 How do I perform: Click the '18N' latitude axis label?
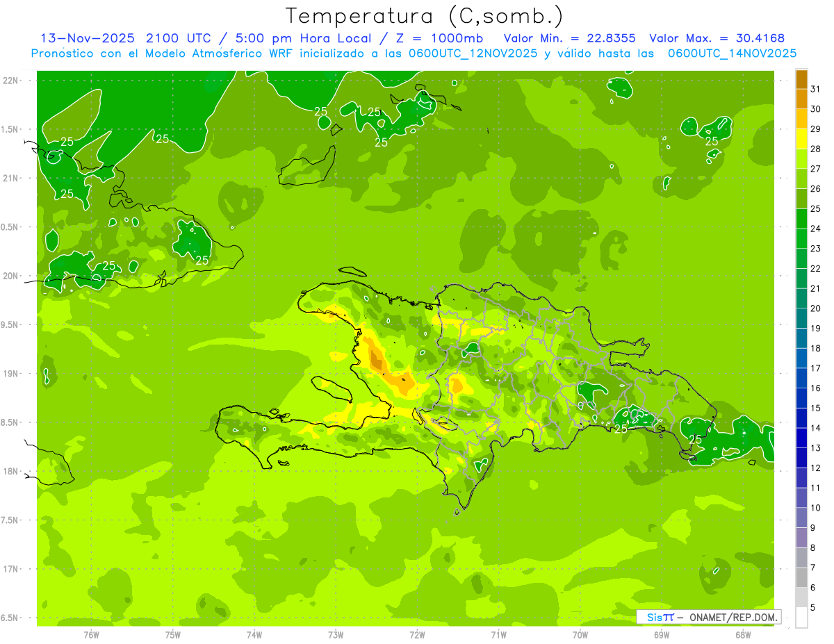10,472
